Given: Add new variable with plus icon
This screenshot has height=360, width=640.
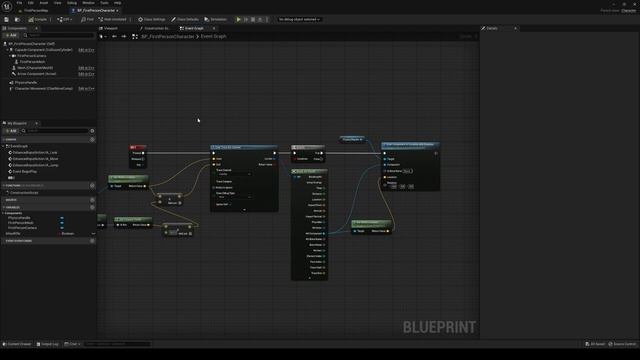Looking at the screenshot, I should pos(92,207).
